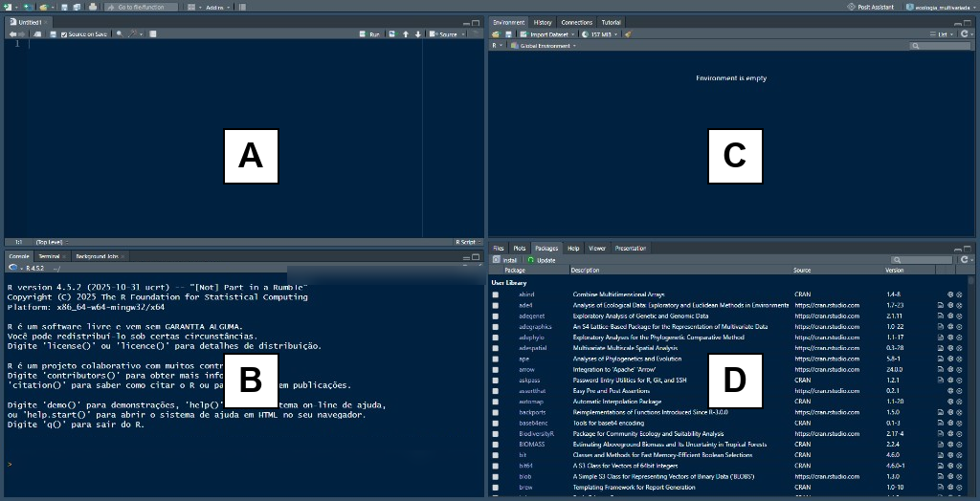Screen dimensions: 980x501
Task: Check the ape package checkbox
Action: (x=496, y=359)
